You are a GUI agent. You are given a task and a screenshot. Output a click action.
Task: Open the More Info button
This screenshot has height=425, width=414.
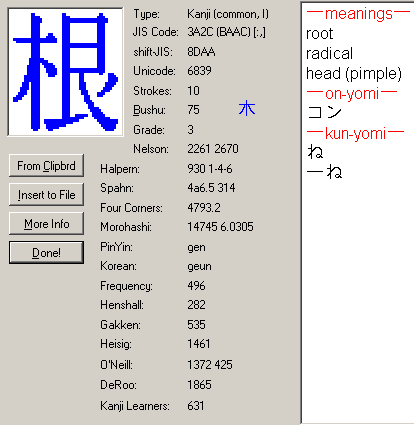[x=46, y=224]
